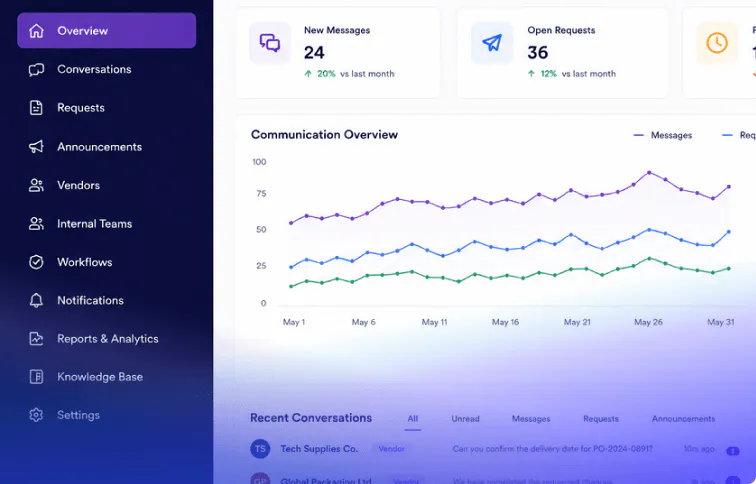The image size is (756, 484).
Task: Click the New Messages chat icon
Action: point(270,43)
